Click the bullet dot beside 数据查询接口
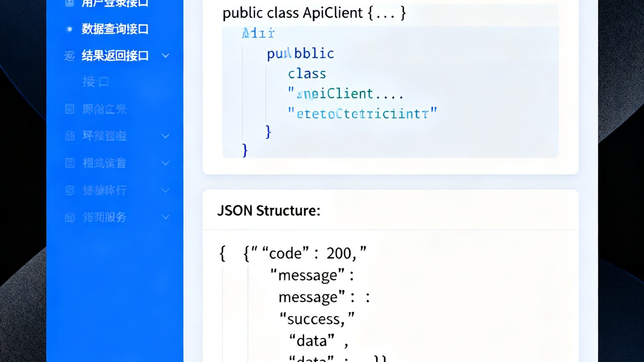644x362 pixels. tap(69, 29)
